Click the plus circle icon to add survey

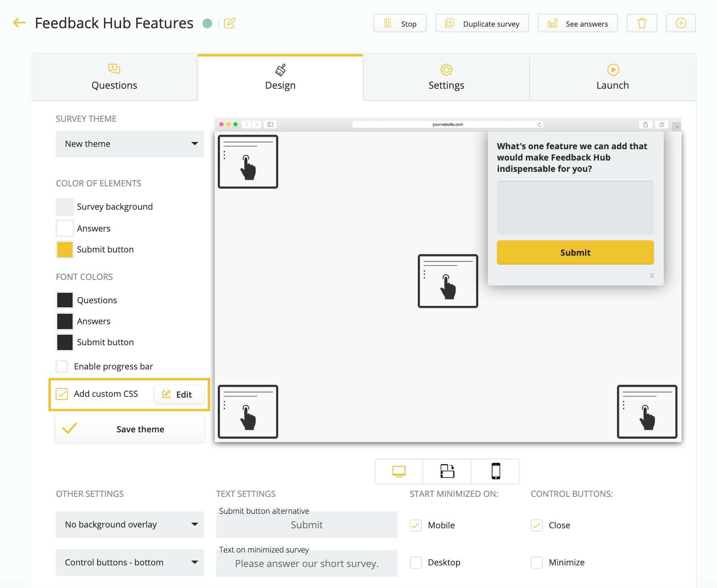681,23
